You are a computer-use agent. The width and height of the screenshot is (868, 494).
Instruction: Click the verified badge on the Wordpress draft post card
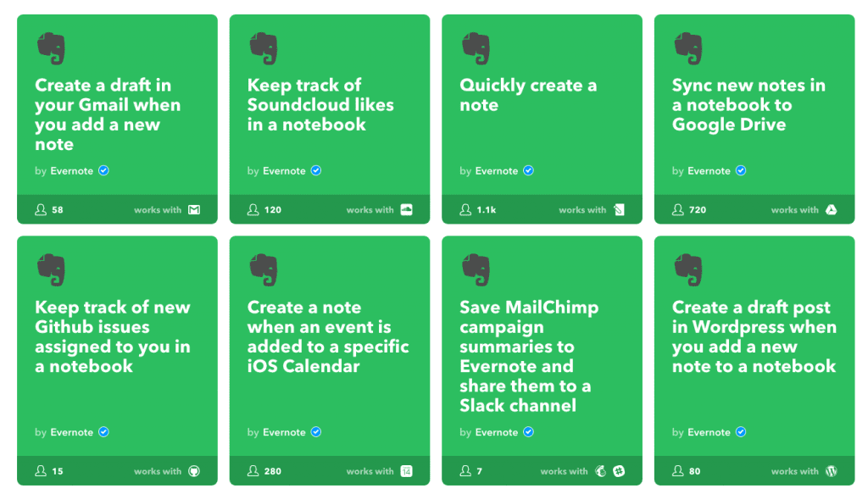point(741,431)
